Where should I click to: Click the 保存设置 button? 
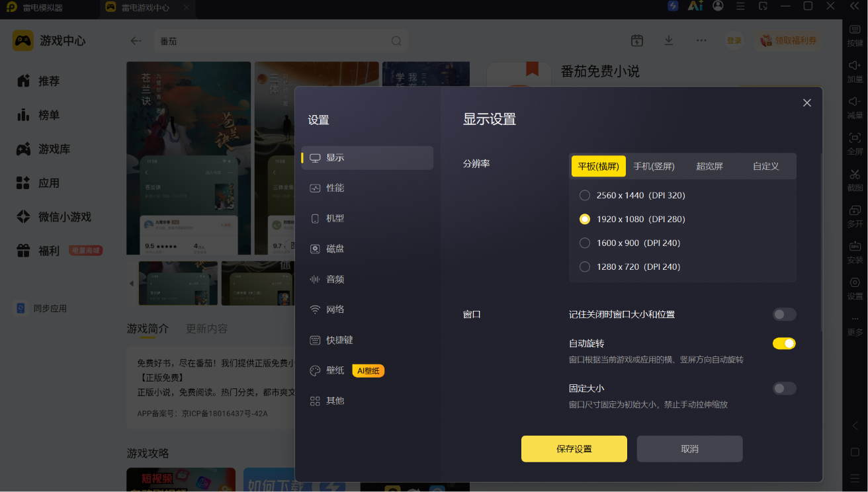pos(574,448)
